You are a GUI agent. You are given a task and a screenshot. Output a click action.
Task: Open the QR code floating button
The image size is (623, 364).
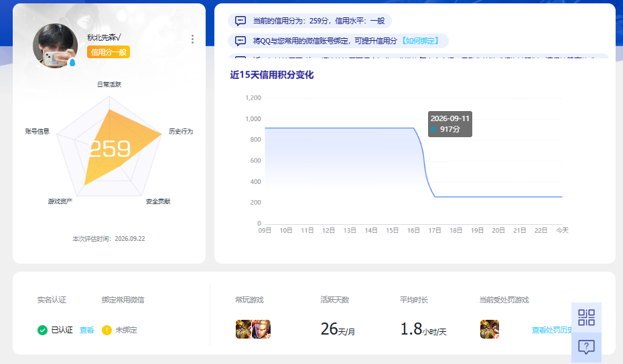[586, 318]
